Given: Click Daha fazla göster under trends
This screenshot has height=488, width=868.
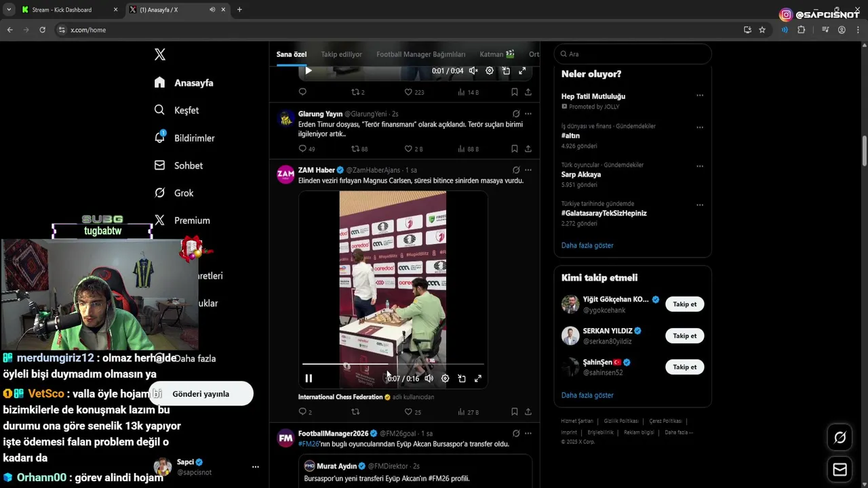Looking at the screenshot, I should [587, 245].
